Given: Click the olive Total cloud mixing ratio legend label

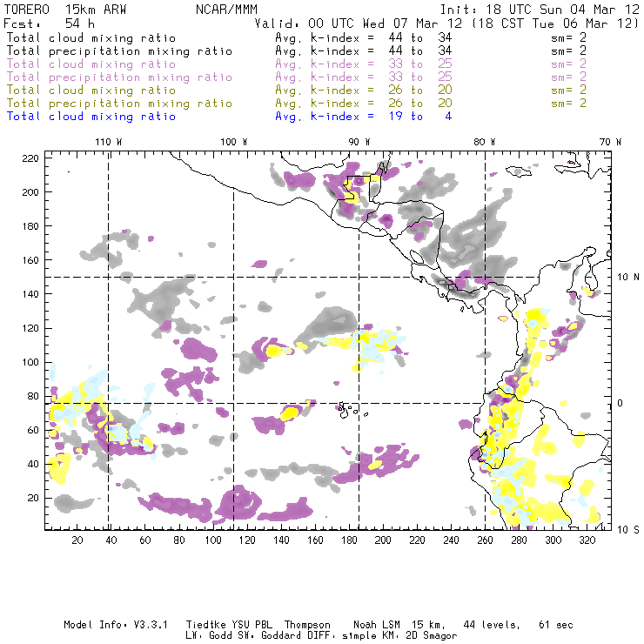Looking at the screenshot, I should [91, 91].
